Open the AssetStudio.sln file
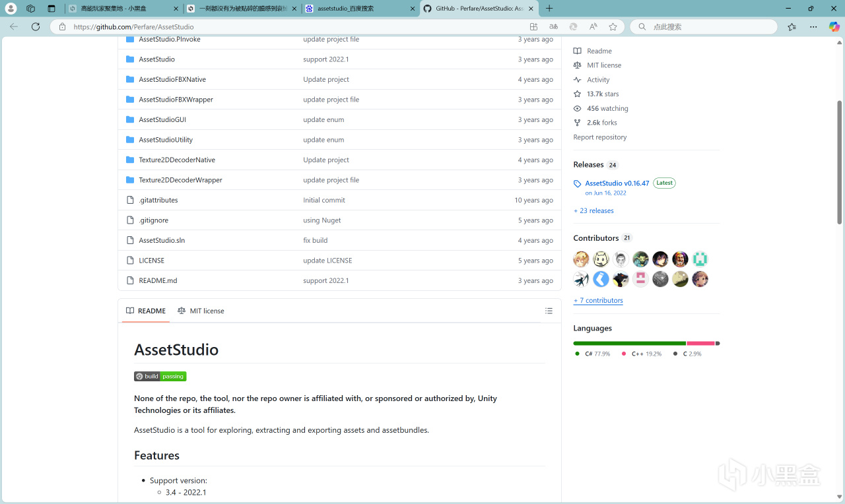845x504 pixels. [x=162, y=240]
